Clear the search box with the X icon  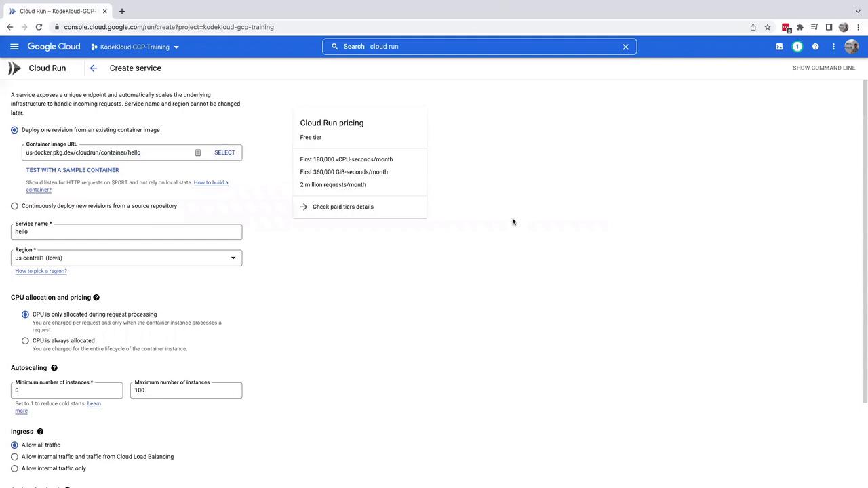click(x=625, y=47)
